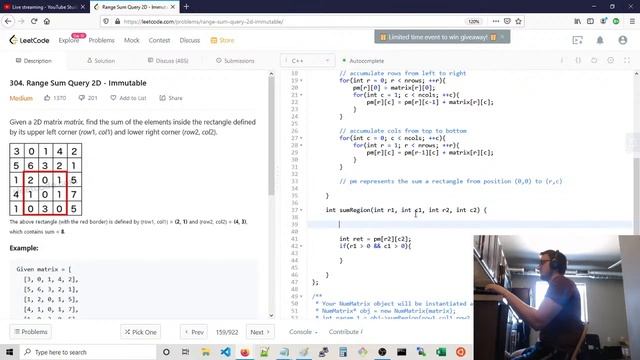The image size is (640, 360).
Task: Dislike the problem with the thumbs-down icon
Action: pos(81,98)
